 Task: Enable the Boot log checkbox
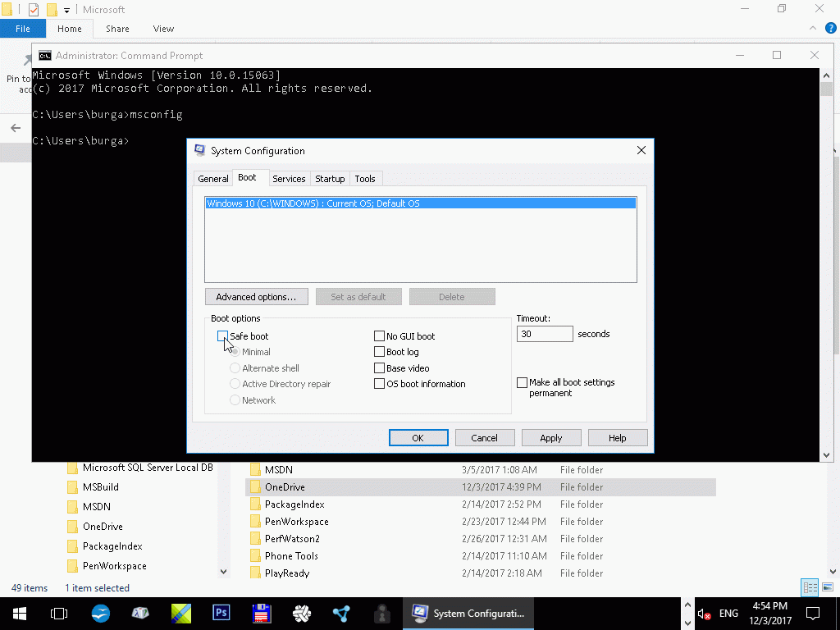[x=379, y=352]
